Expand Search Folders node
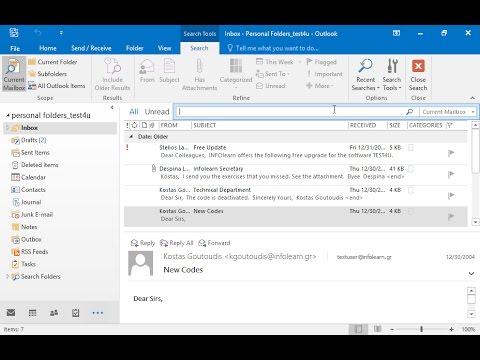Viewport: 480px width, 360px height. tap(7, 276)
